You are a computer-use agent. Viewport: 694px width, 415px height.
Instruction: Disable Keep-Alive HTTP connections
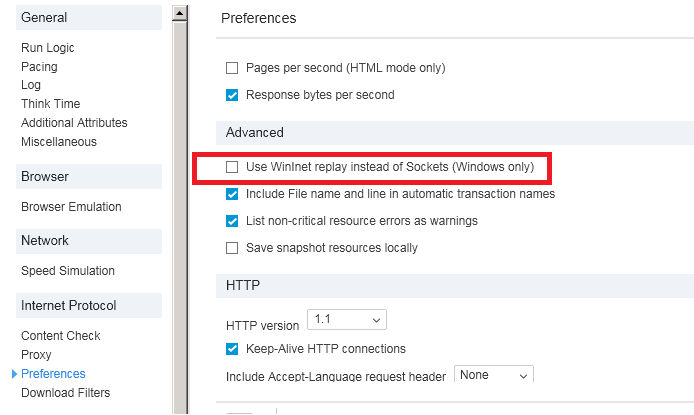point(232,349)
